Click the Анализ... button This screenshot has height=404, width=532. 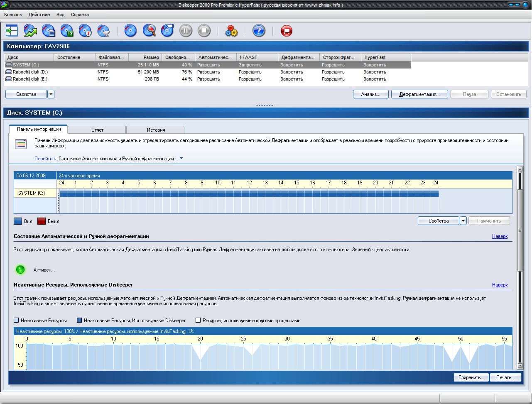[370, 94]
